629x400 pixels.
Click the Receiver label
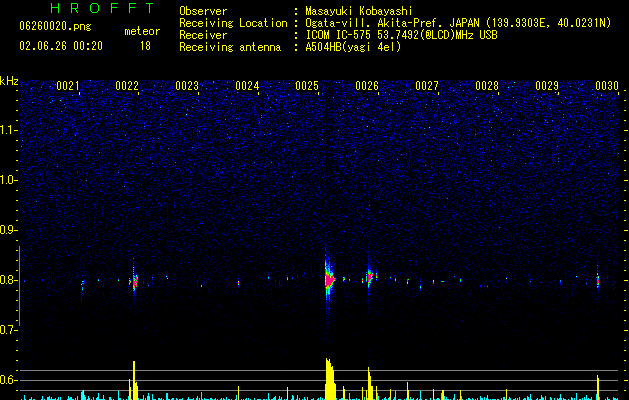(x=203, y=35)
